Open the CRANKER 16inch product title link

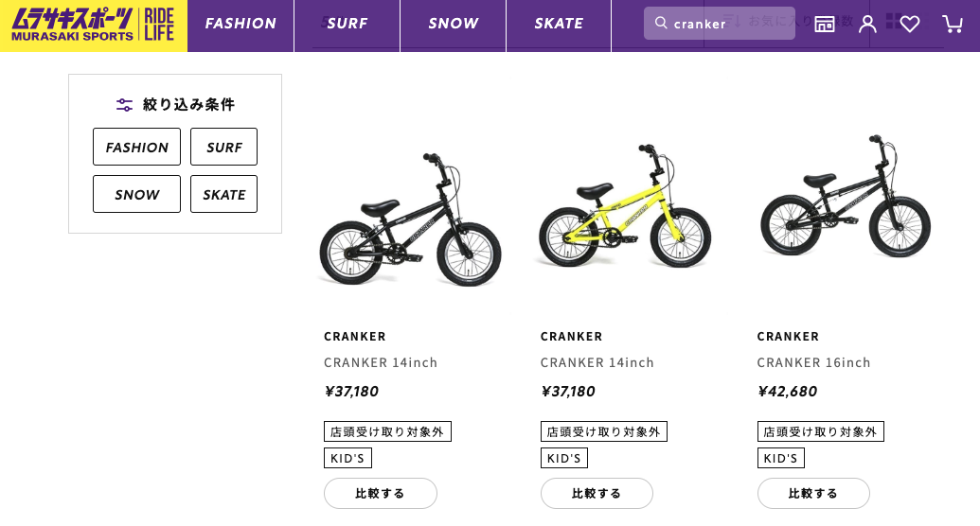click(x=813, y=362)
